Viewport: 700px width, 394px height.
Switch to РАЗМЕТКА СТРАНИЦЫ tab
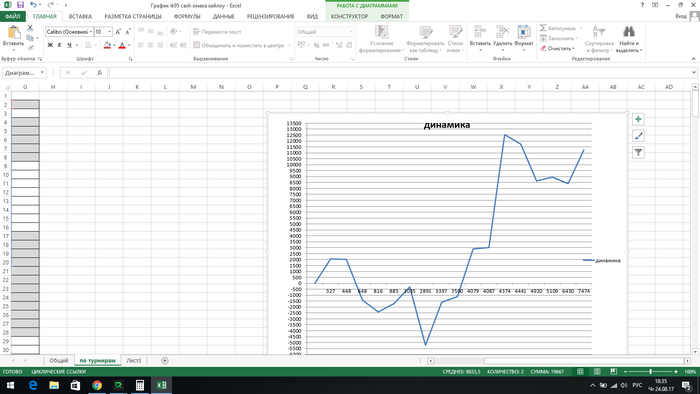coord(133,17)
